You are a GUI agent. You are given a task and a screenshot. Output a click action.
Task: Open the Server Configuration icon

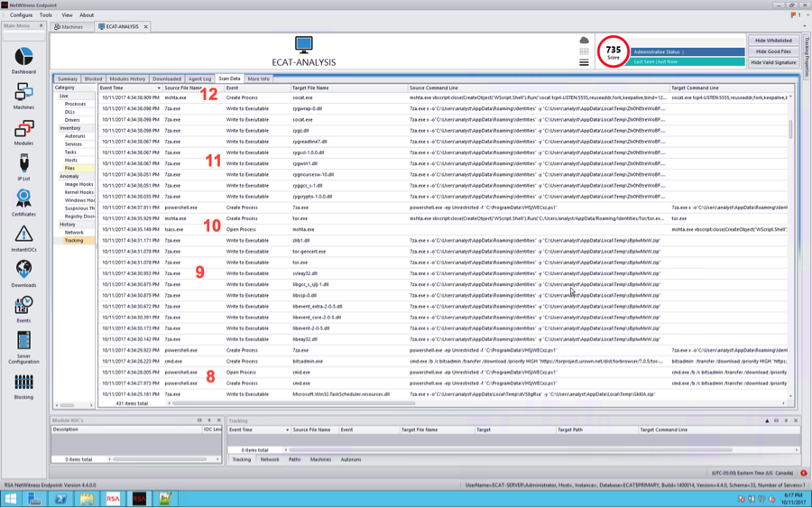[x=23, y=345]
